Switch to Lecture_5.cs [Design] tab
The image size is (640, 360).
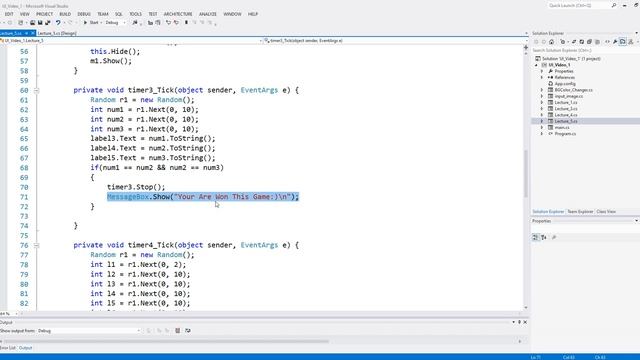[x=57, y=33]
